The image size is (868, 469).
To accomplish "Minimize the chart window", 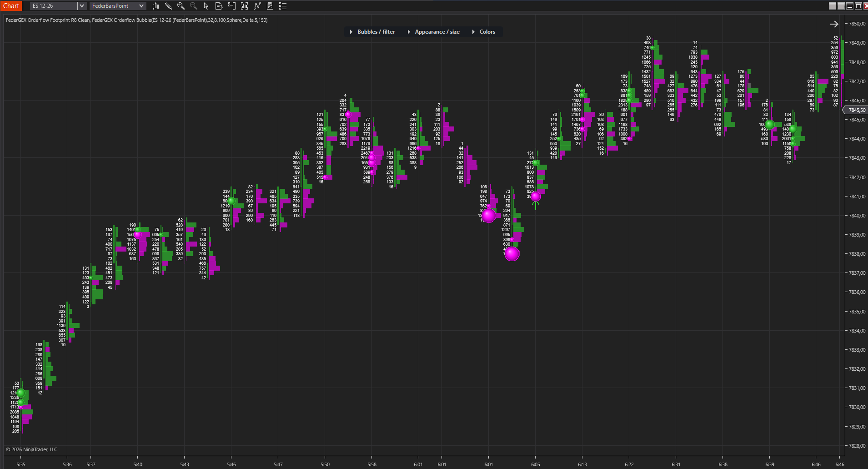I will (849, 6).
